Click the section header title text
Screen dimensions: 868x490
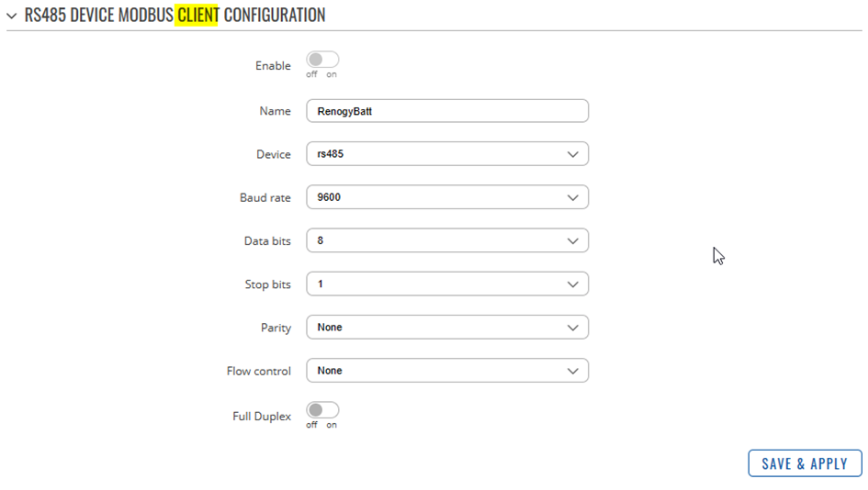[x=175, y=15]
